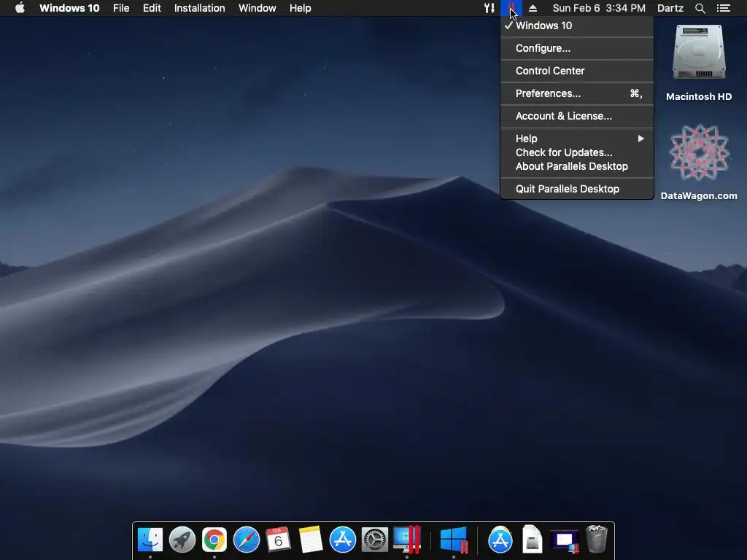Viewport: 747px width, 560px height.
Task: Open Launchpad rocket icon in Dock
Action: point(182,540)
